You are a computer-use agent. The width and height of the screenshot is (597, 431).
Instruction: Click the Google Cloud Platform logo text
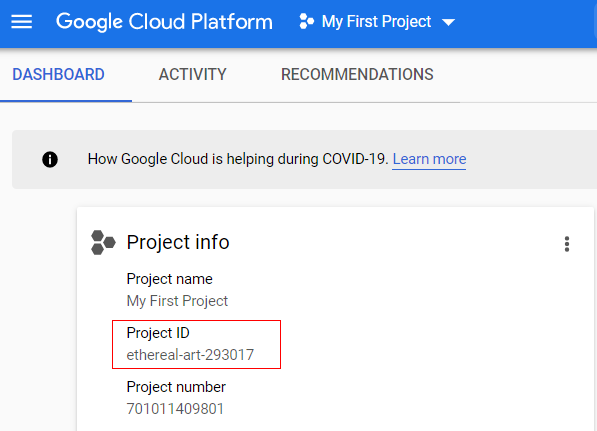tap(164, 22)
